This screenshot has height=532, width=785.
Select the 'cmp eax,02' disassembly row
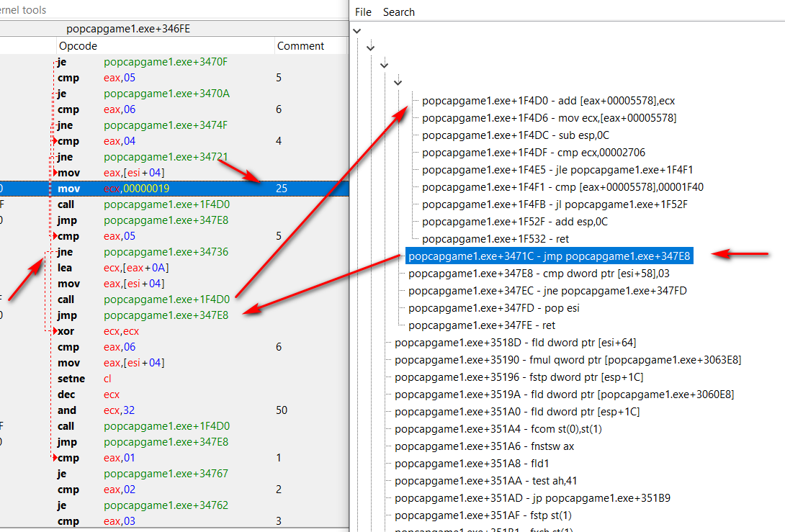click(x=174, y=490)
